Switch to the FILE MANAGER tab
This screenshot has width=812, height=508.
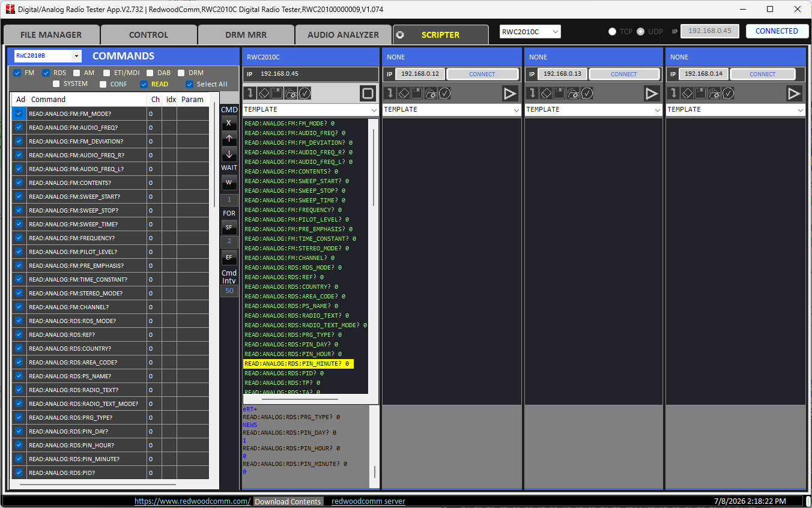(51, 35)
